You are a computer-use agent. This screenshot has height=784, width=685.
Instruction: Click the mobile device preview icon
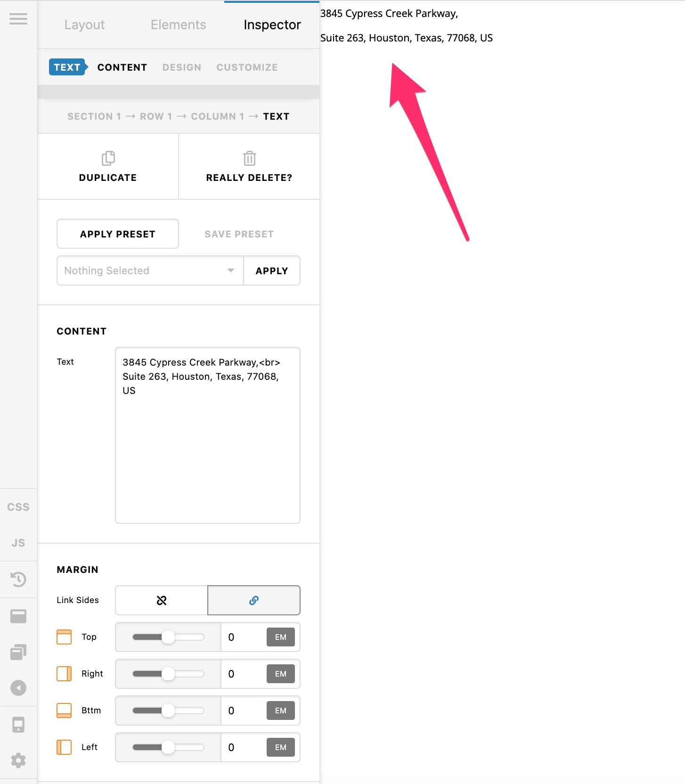pyautogui.click(x=18, y=725)
